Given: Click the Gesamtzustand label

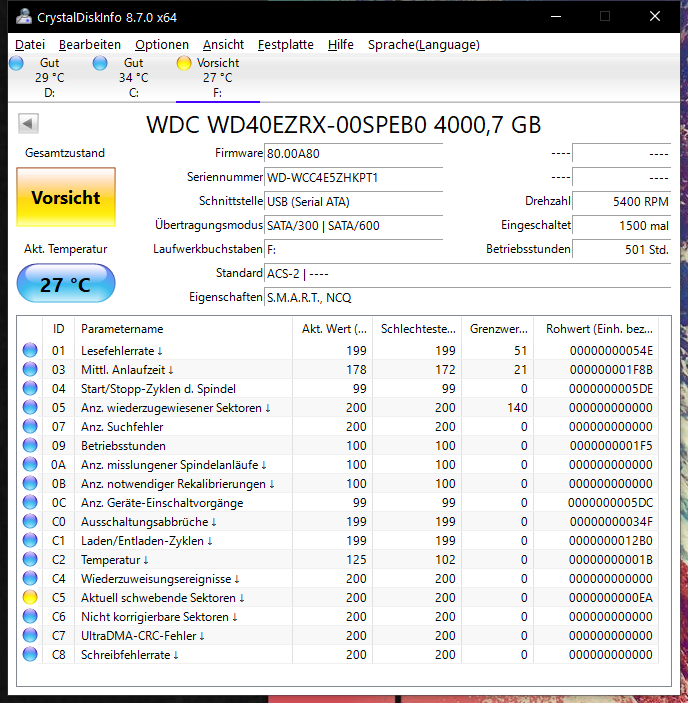Looking at the screenshot, I should [65, 153].
